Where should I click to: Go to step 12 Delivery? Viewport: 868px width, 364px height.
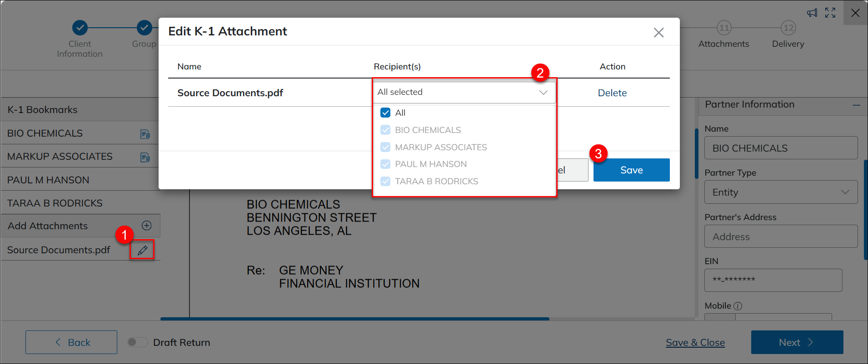pos(788,28)
